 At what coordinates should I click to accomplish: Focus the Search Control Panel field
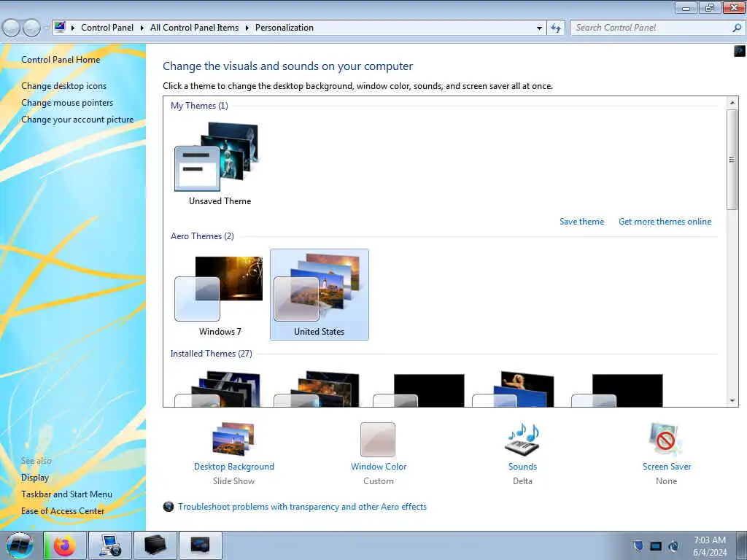tap(651, 28)
